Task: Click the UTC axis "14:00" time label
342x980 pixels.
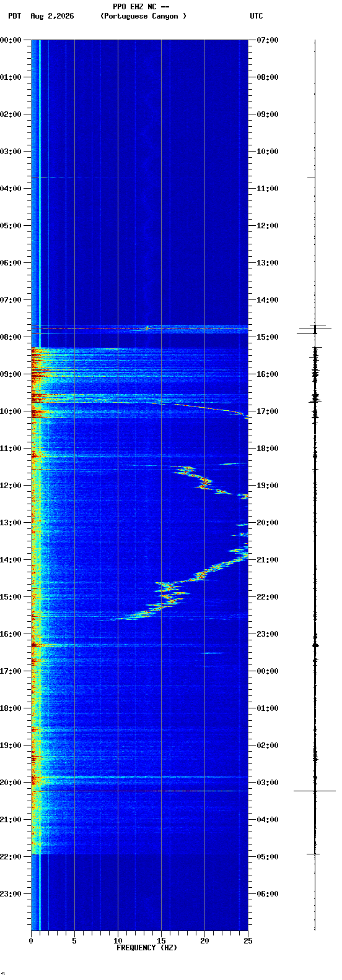Action: (267, 300)
